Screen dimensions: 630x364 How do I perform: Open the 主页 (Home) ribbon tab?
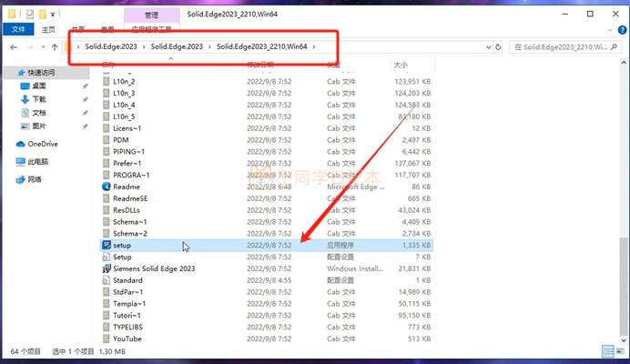point(49,29)
